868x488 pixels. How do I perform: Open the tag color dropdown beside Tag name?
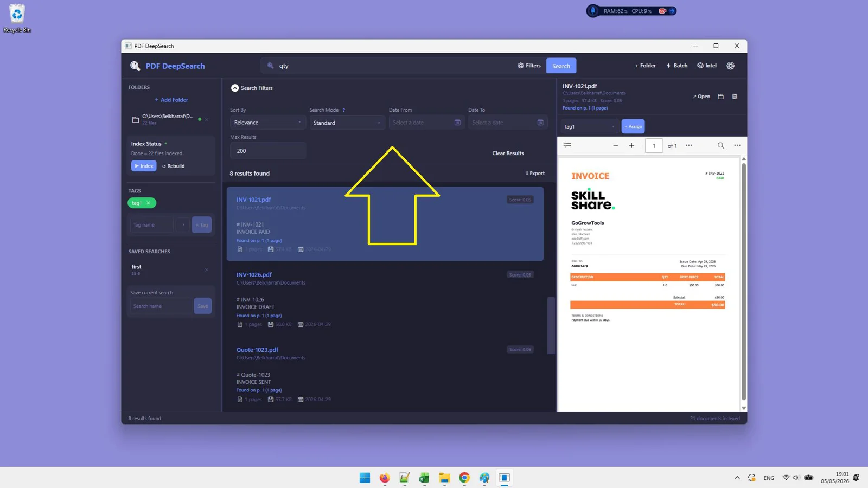coord(183,224)
